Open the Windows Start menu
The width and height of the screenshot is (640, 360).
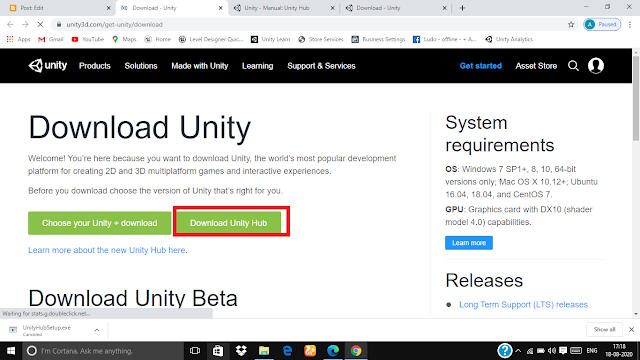coord(11,351)
